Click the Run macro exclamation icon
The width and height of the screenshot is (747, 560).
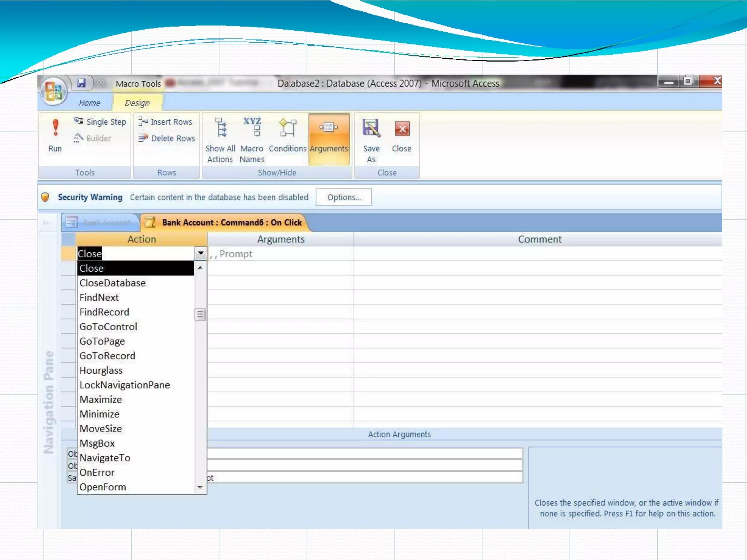coord(55,128)
